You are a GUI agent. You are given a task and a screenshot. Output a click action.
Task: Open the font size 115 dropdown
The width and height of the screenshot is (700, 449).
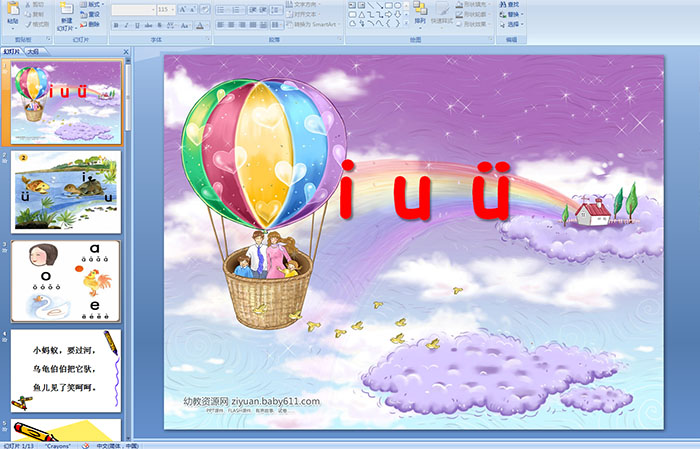pos(173,10)
